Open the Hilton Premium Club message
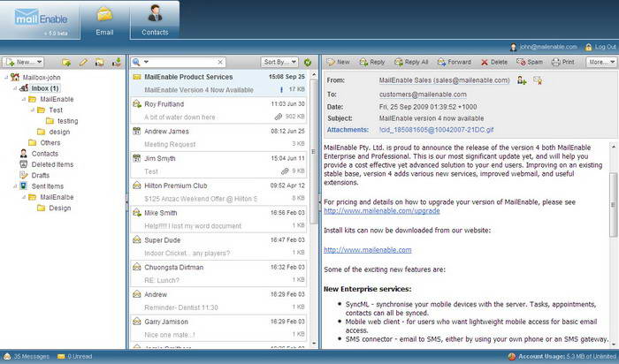This screenshot has width=619, height=364. pyautogui.click(x=218, y=192)
